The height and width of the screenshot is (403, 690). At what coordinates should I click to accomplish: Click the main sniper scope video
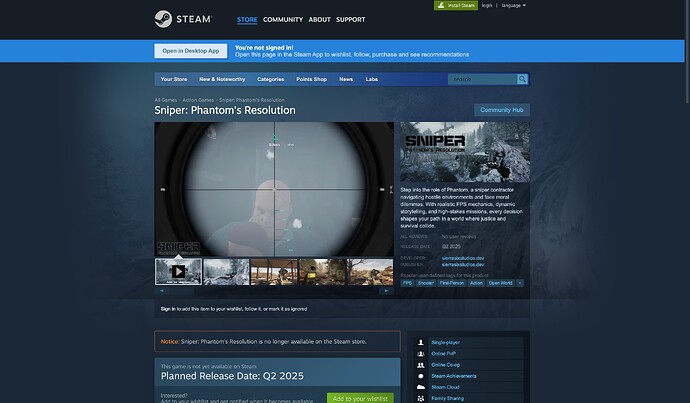coord(274,189)
